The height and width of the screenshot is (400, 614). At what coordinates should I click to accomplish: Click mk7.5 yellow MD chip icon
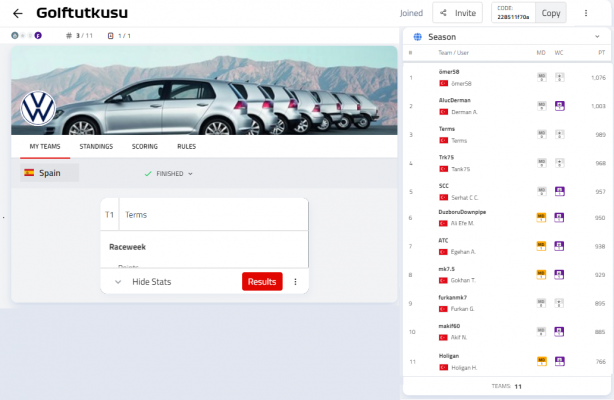coord(541,275)
